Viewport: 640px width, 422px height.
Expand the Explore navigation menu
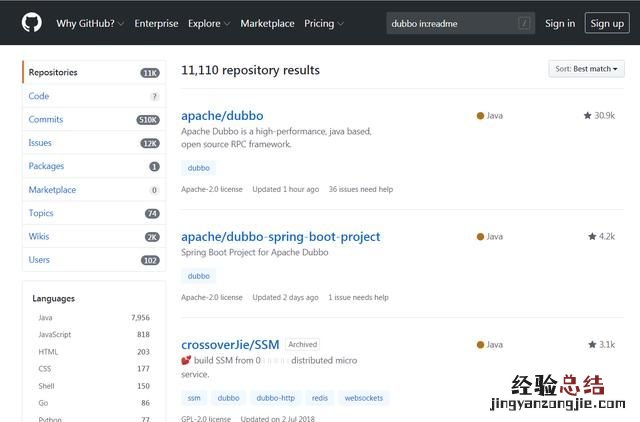point(209,23)
